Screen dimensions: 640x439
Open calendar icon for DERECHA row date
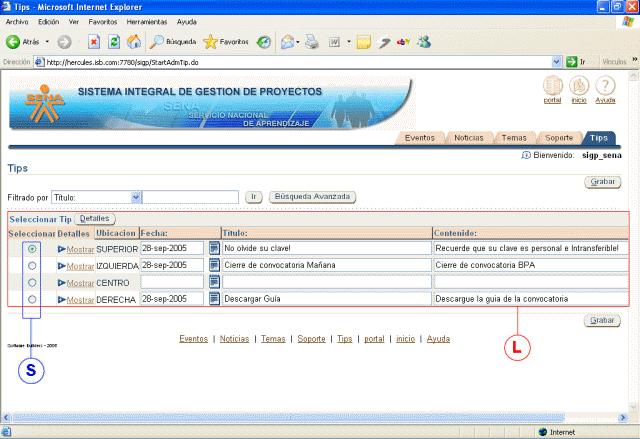pyautogui.click(x=214, y=299)
